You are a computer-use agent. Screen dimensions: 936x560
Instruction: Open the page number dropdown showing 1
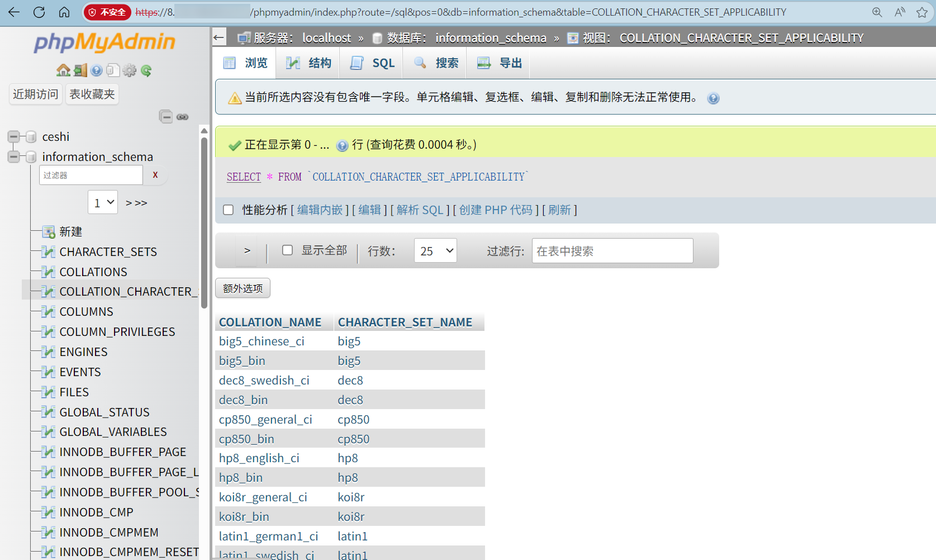pos(102,202)
